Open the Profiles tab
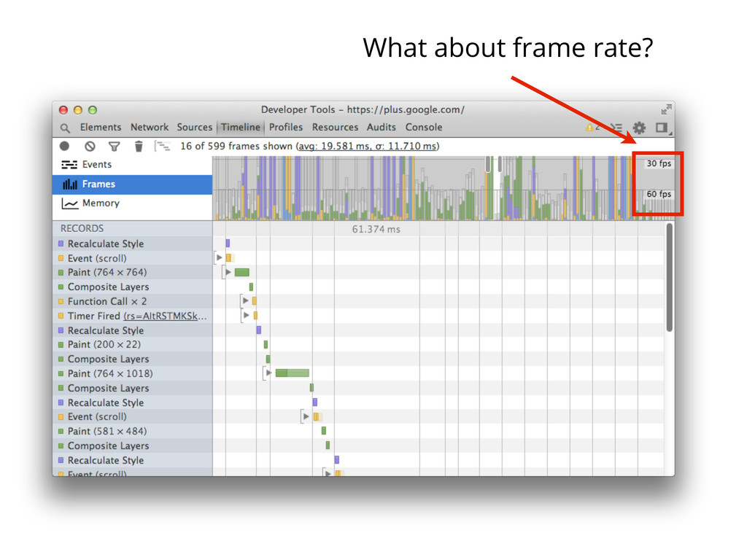Image resolution: width=747 pixels, height=560 pixels. pos(285,128)
